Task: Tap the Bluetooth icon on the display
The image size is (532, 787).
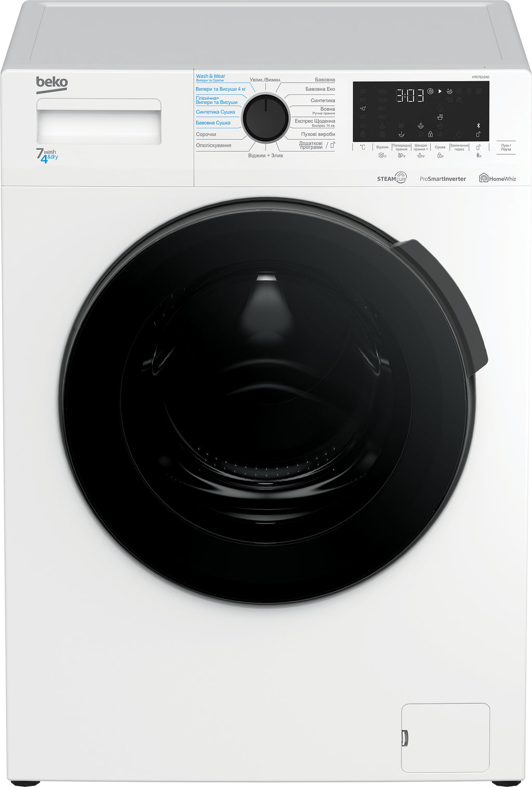Action: click(x=478, y=126)
